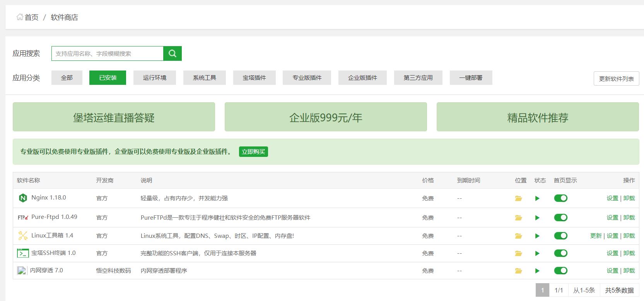Click the Pure-Ftpd FTP icon
Image resolution: width=644 pixels, height=301 pixels.
pyautogui.click(x=23, y=217)
